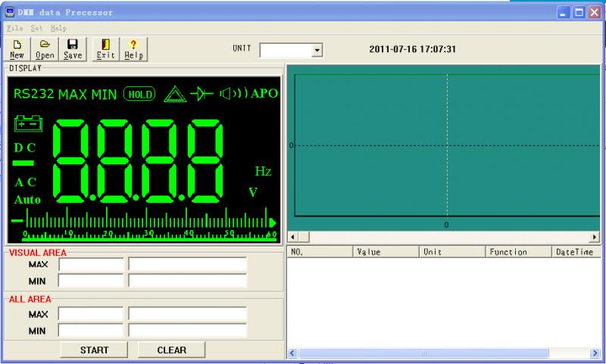
Task: Open the File menu
Action: (x=14, y=28)
